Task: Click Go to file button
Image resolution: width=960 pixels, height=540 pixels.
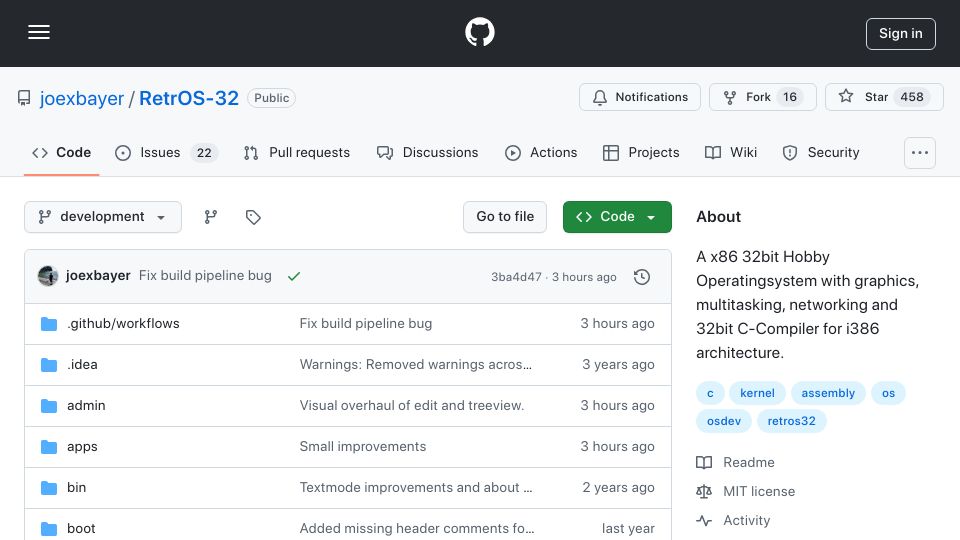Action: (x=505, y=217)
